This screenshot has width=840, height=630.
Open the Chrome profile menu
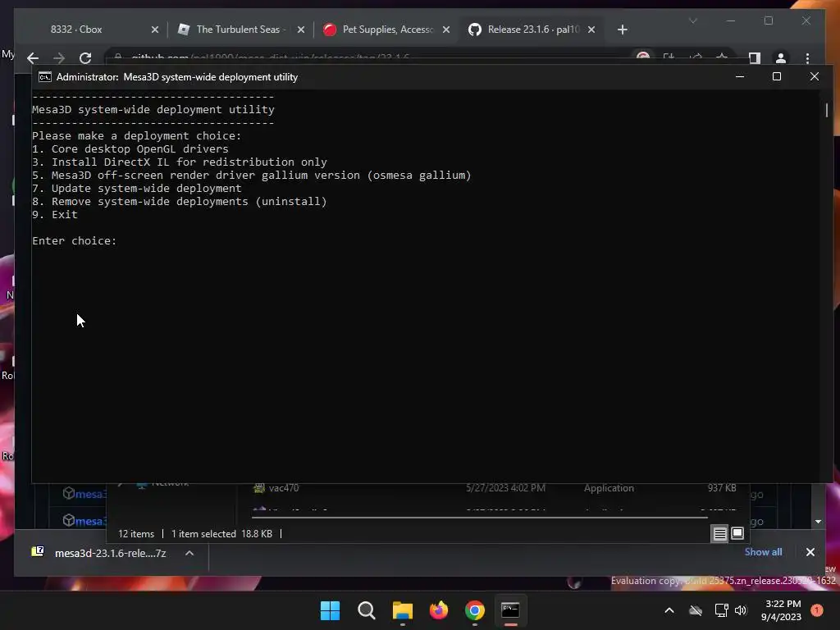(x=781, y=58)
